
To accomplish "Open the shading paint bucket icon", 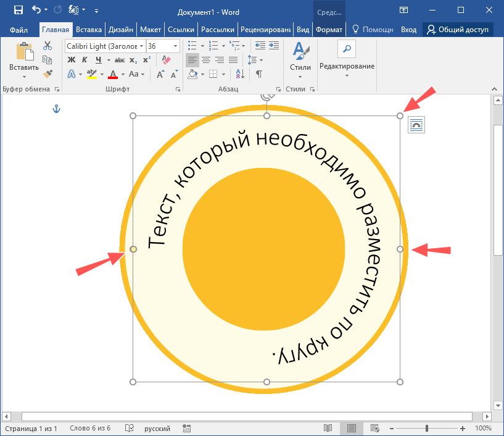I will click(x=192, y=74).
